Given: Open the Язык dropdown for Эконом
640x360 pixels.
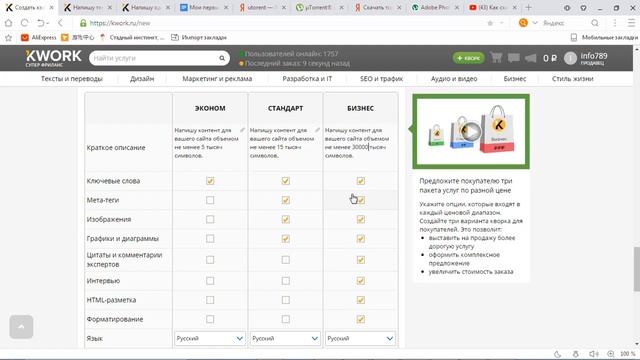Looking at the screenshot, I should coord(210,338).
